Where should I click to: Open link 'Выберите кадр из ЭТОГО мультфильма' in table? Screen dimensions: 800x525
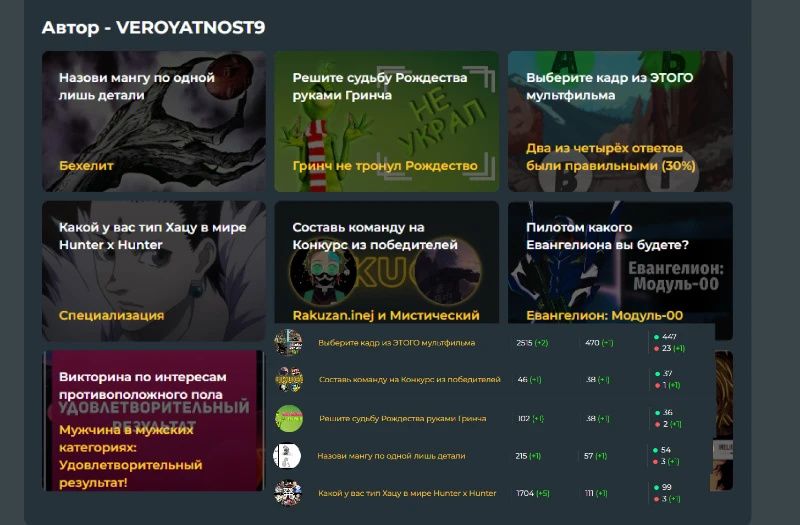(x=396, y=343)
